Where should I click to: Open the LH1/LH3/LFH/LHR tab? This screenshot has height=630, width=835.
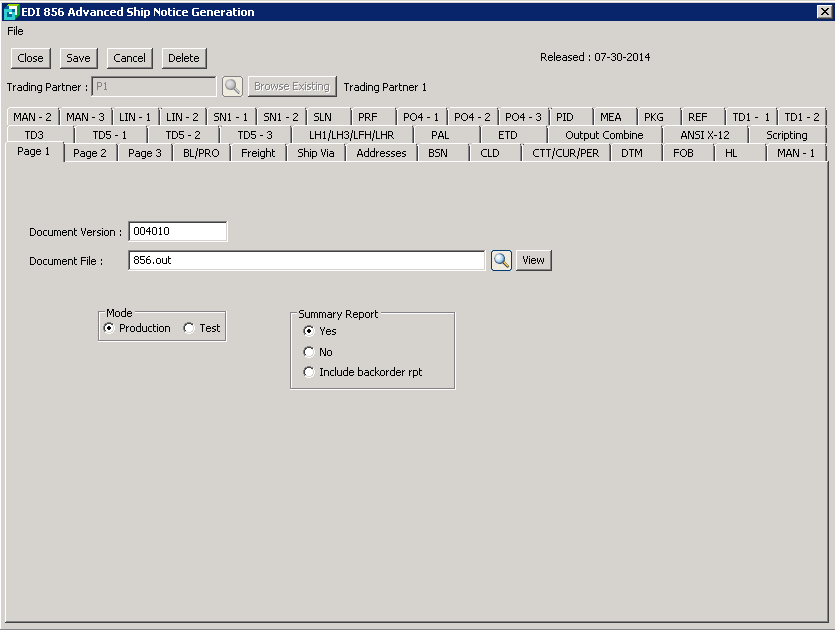click(x=351, y=135)
